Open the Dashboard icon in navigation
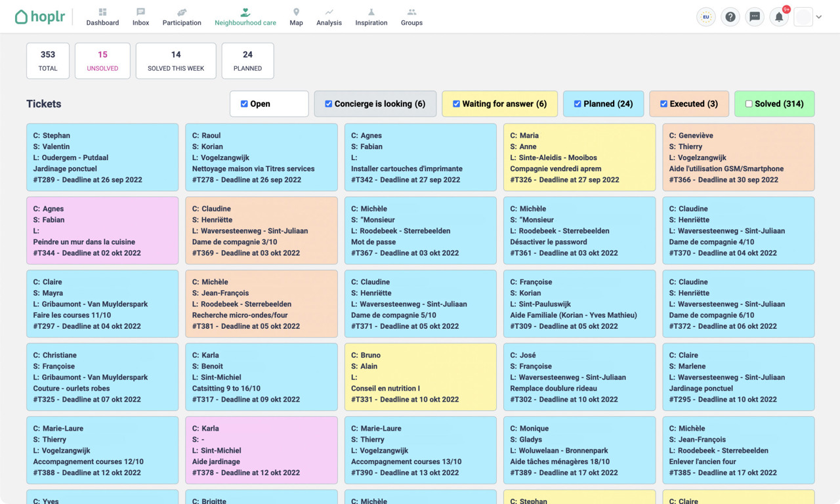This screenshot has height=504, width=840. tap(102, 12)
